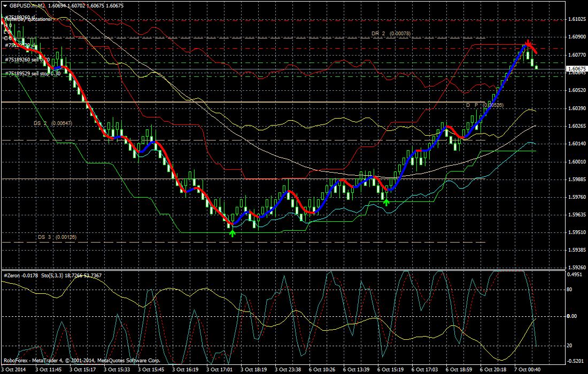Click the current price tag 1.60675
This screenshot has height=374, width=588.
pos(576,69)
